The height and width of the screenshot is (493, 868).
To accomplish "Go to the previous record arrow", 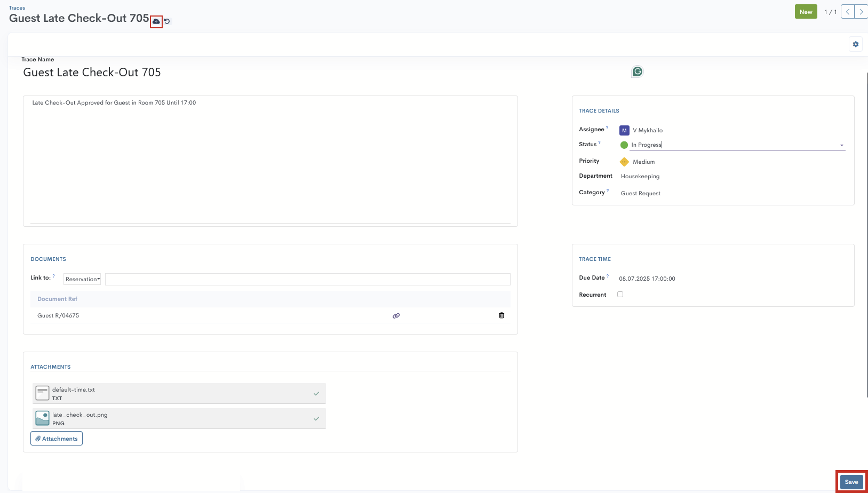I will [848, 12].
